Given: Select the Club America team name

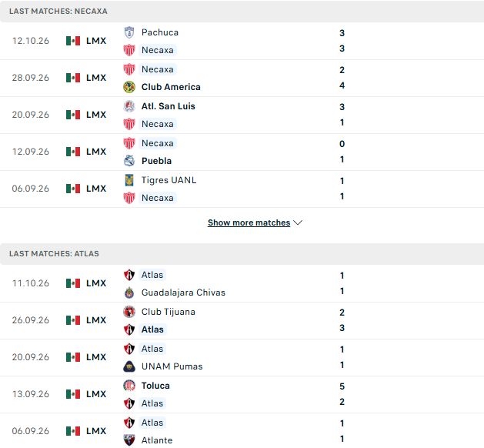Looking at the screenshot, I should pos(171,87).
